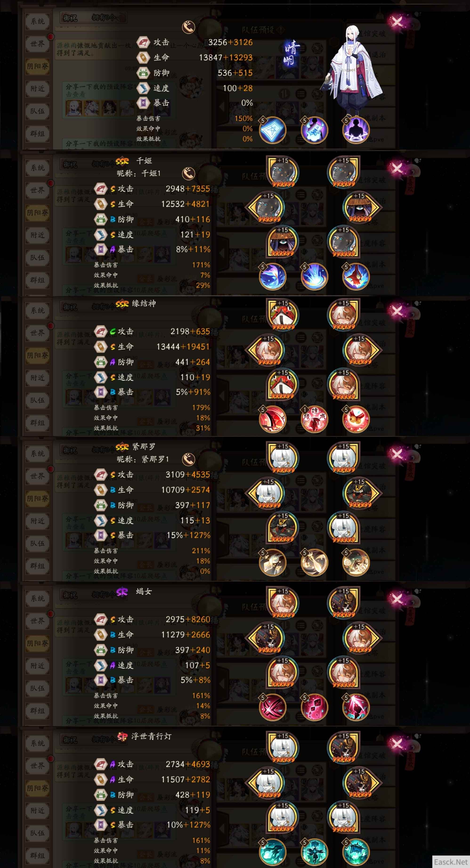Select 蝎女's first red claw skill icon

pos(272,707)
